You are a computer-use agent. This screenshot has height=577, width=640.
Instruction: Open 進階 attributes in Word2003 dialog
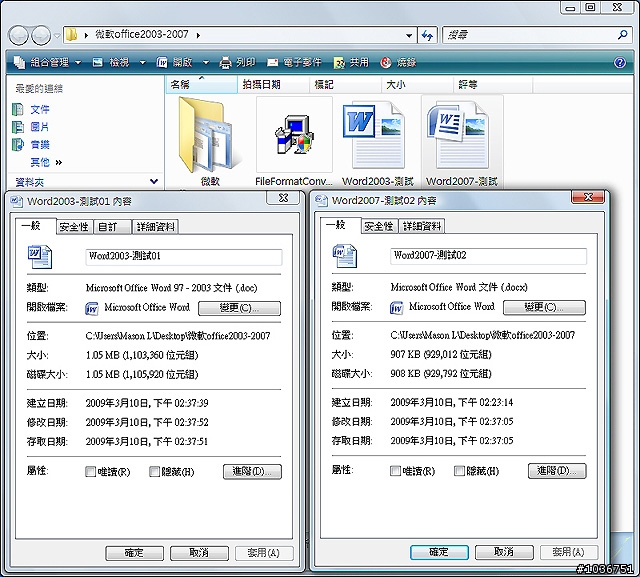[252, 471]
